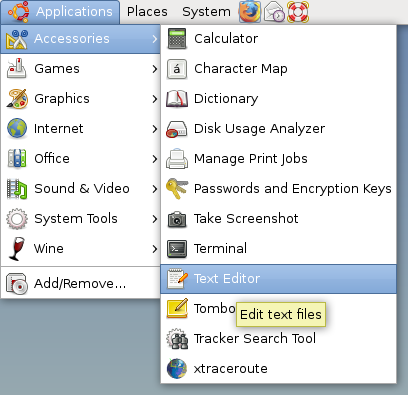Click the Terminal prompt icon

point(177,249)
